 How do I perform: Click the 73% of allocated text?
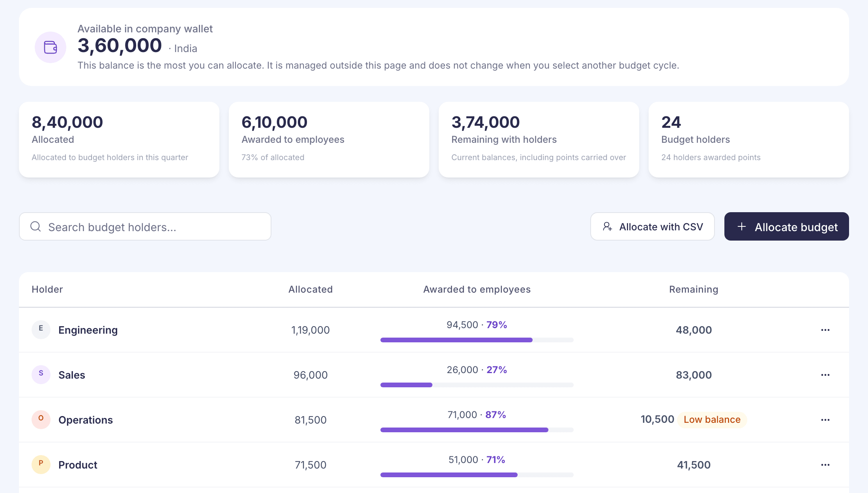[273, 157]
